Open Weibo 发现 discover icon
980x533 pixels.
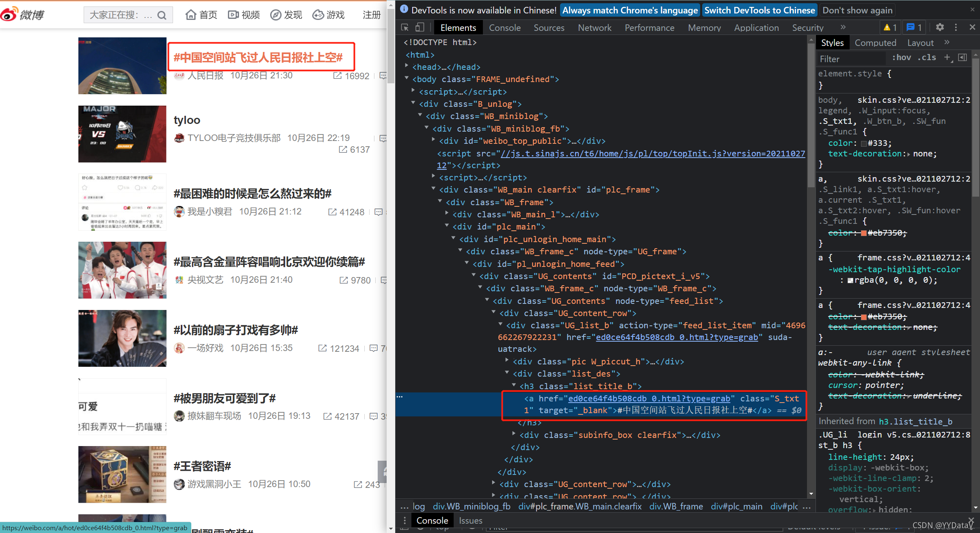pyautogui.click(x=276, y=15)
